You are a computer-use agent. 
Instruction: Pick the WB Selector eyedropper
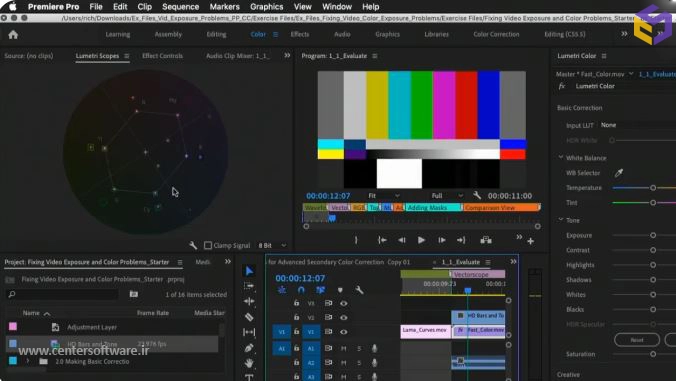click(x=619, y=173)
